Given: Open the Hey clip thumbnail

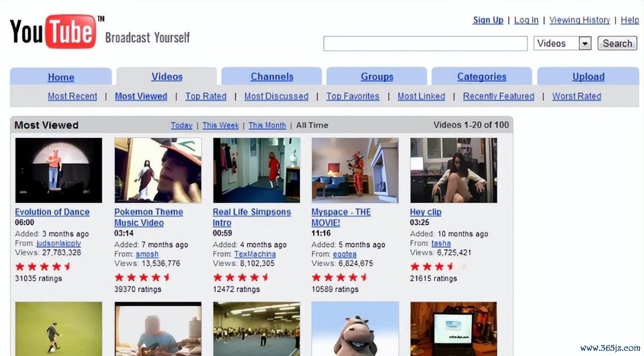Looking at the screenshot, I should (453, 170).
